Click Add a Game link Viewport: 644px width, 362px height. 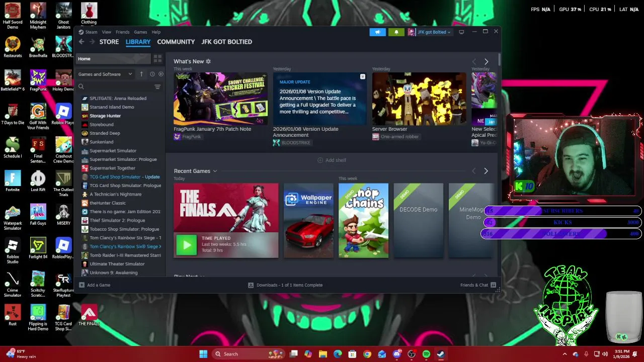click(99, 285)
